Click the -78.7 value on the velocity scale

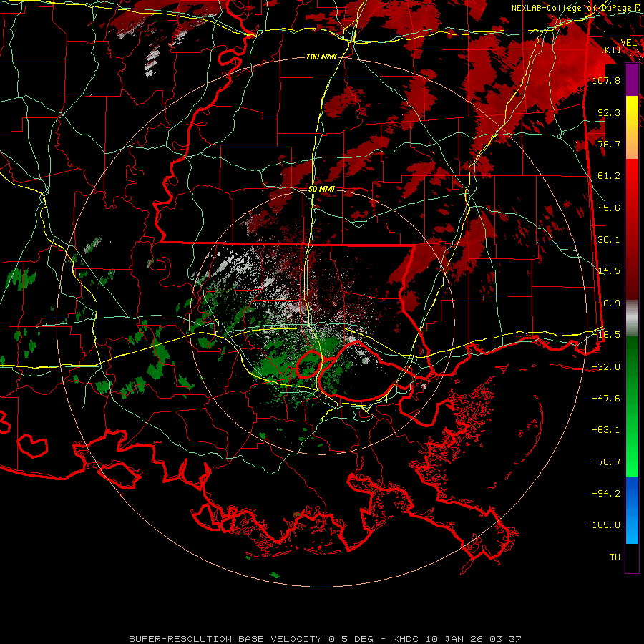tap(606, 462)
